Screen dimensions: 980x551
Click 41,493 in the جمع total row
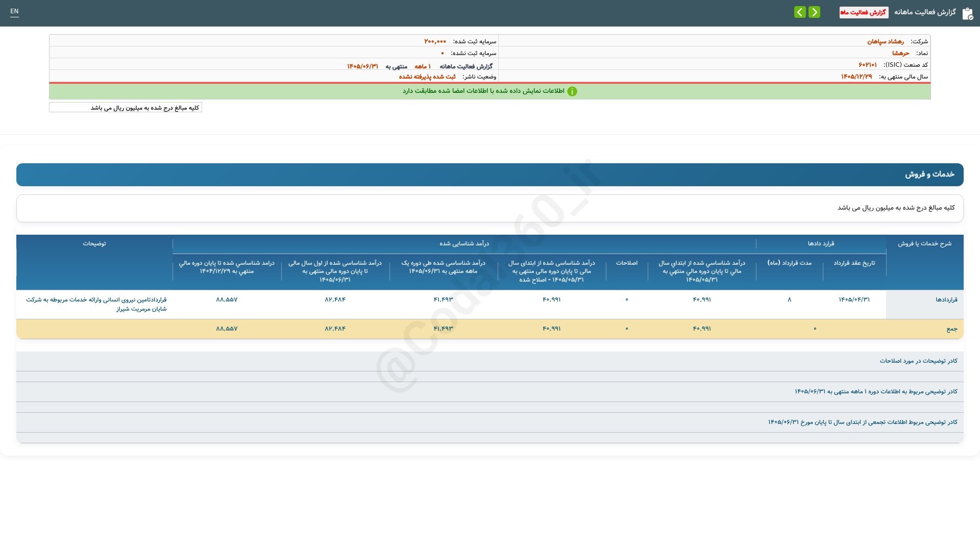point(443,329)
